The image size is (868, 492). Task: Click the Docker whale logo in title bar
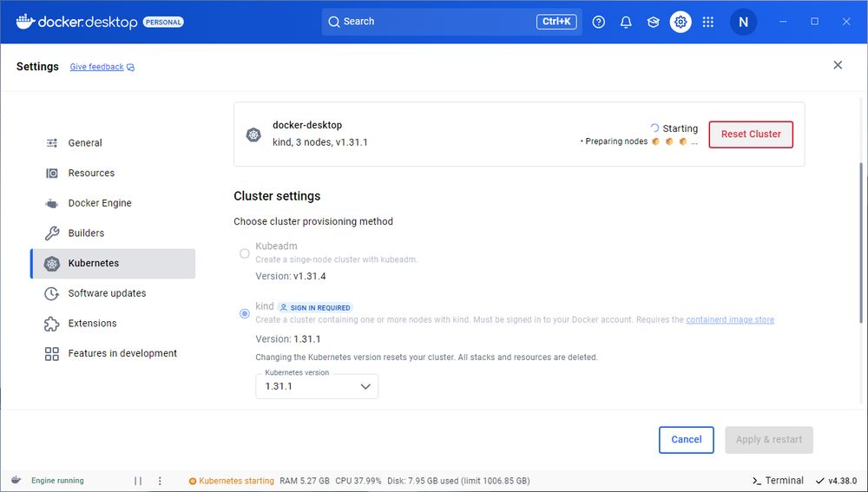[25, 22]
